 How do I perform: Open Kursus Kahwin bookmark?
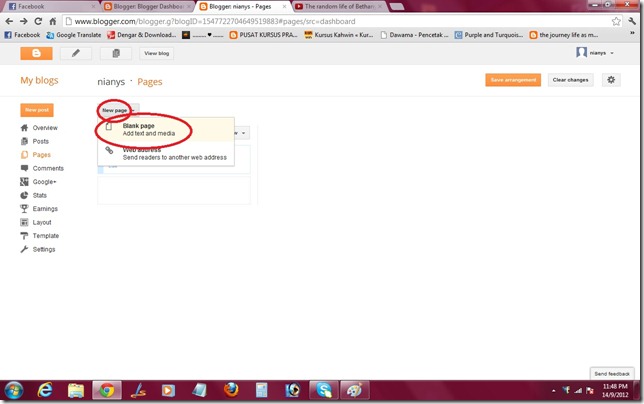(x=339, y=35)
